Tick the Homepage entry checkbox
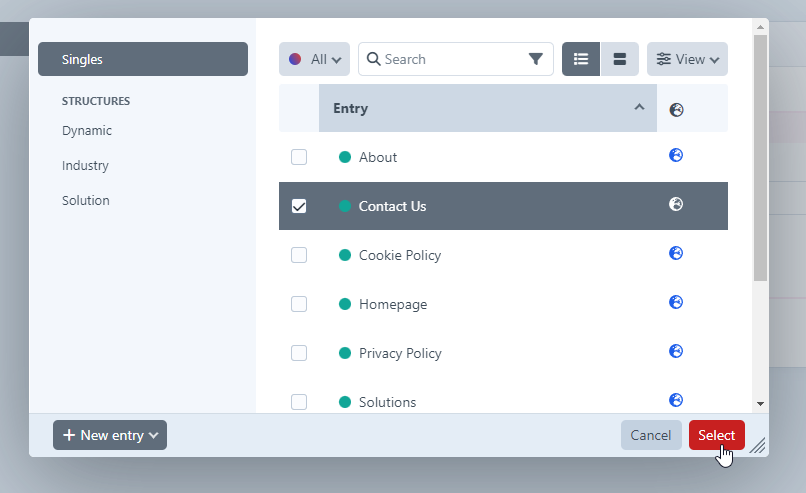Image resolution: width=806 pixels, height=493 pixels. (x=299, y=304)
